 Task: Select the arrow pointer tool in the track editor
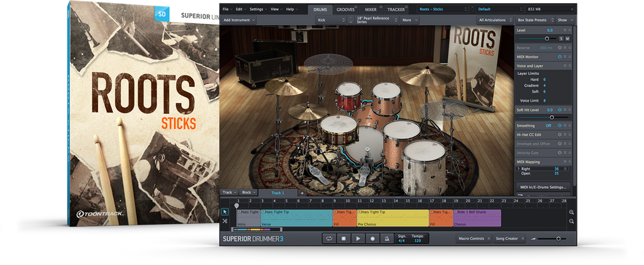coord(225,212)
